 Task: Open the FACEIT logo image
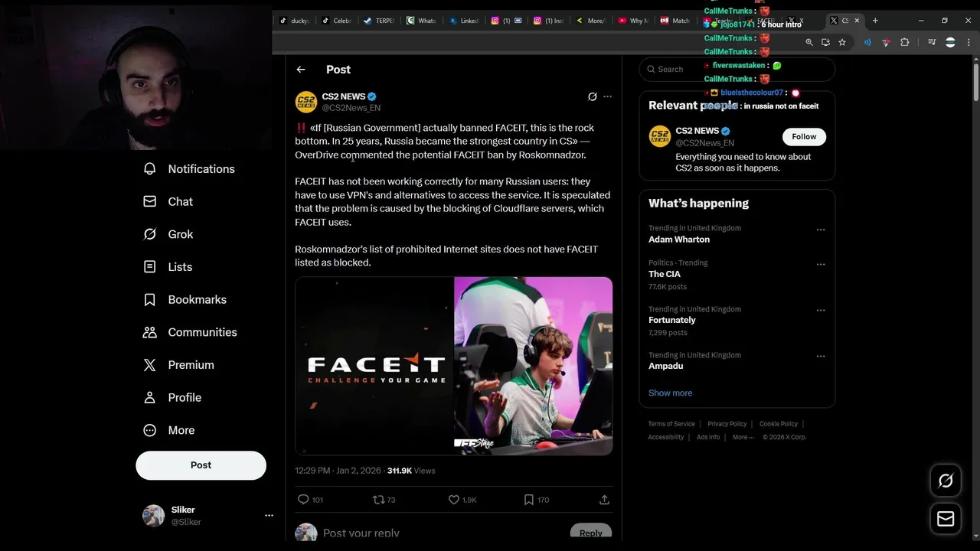374,366
